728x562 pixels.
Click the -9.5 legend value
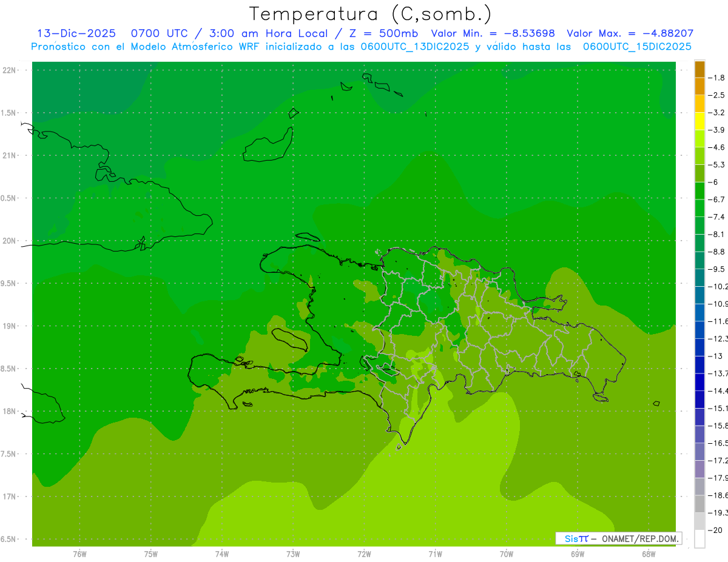tap(716, 269)
